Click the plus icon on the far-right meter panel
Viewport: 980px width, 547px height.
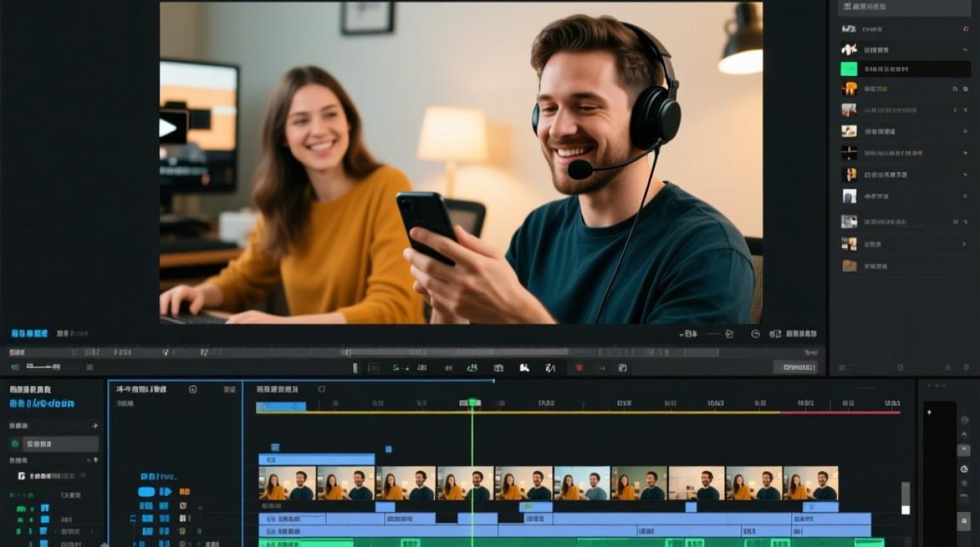click(929, 412)
